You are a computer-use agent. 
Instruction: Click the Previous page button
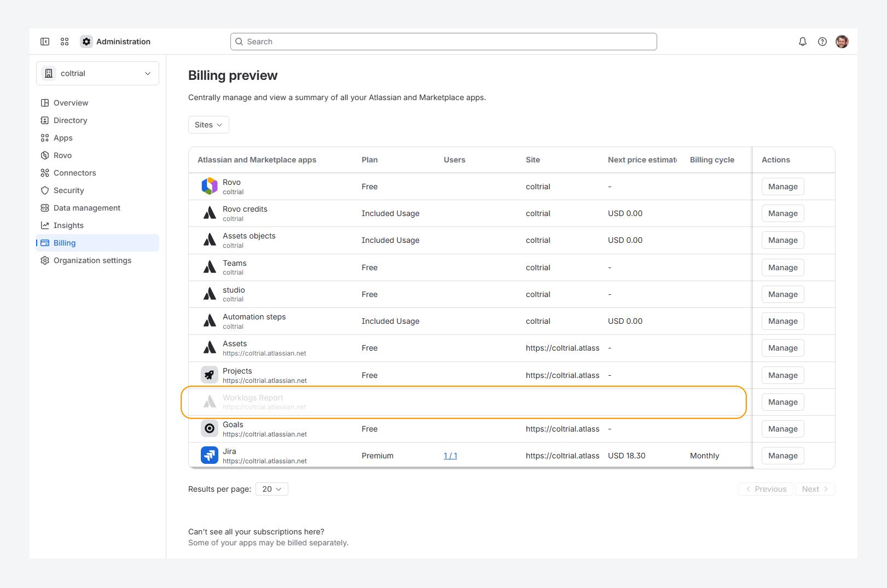point(766,489)
